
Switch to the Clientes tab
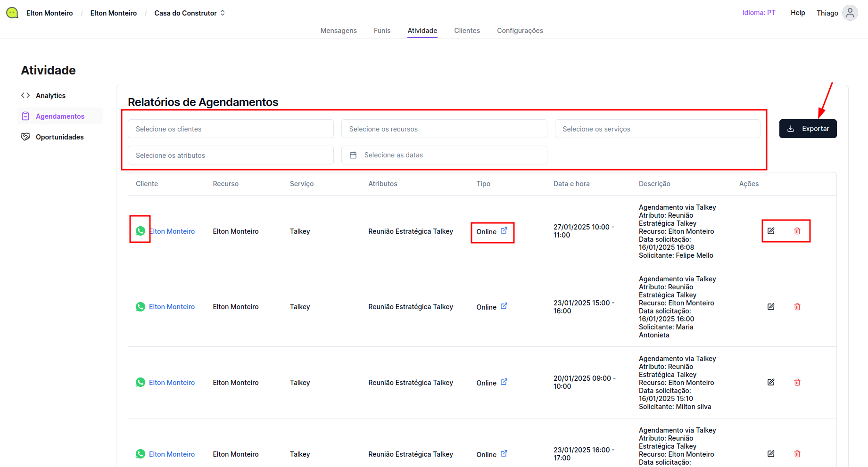point(467,31)
